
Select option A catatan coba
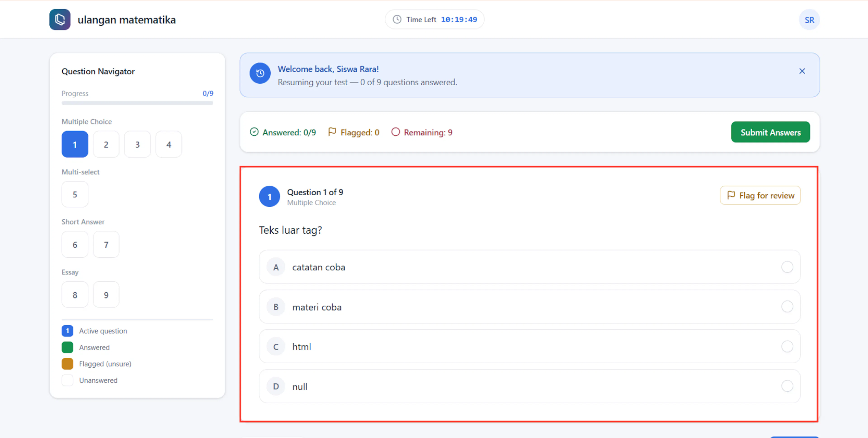click(x=529, y=267)
